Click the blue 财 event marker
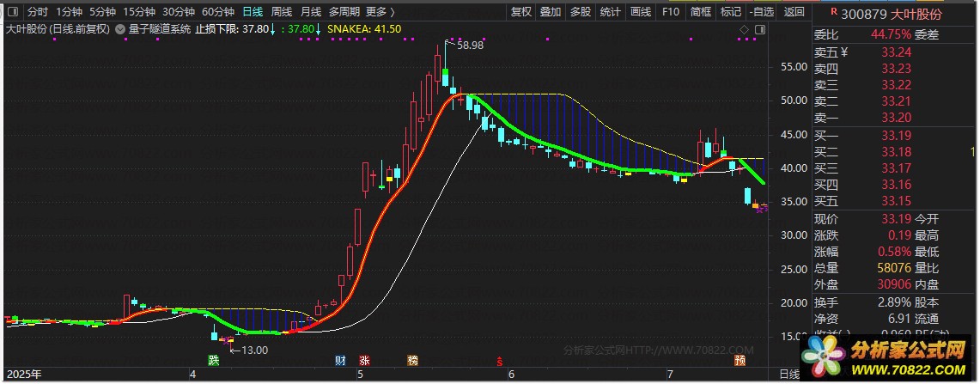Screen dimensions: 980x384 [341, 360]
